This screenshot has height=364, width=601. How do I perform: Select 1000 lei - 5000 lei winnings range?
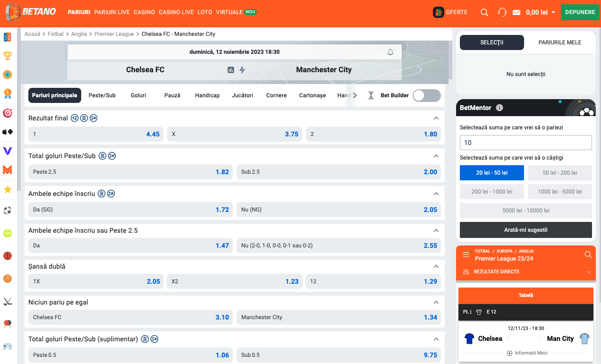(560, 192)
